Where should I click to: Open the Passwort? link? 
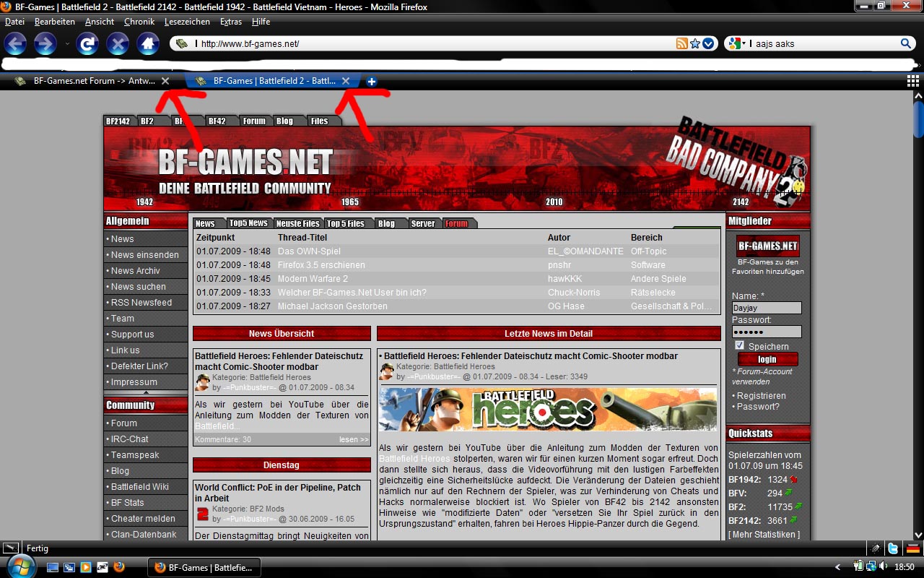(758, 407)
